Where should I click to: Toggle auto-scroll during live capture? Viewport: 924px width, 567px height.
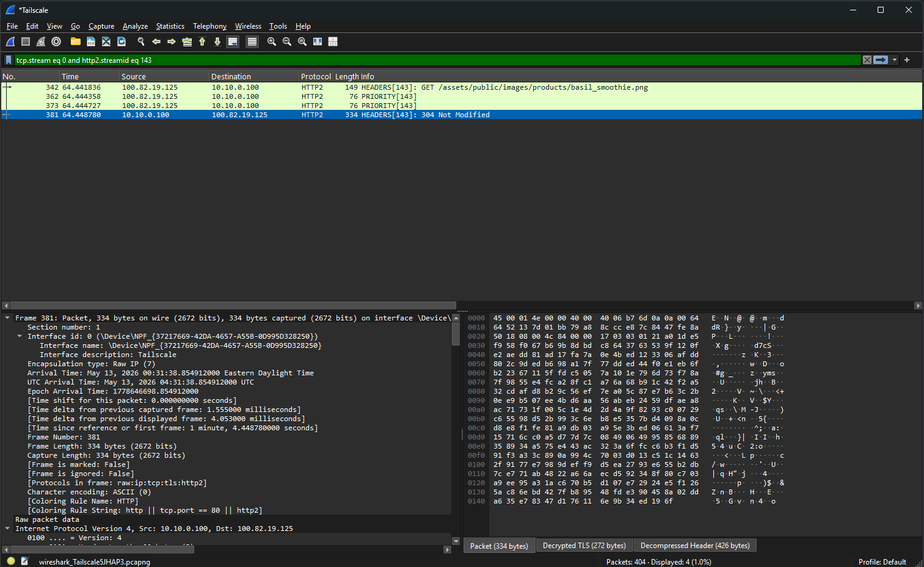[x=233, y=42]
